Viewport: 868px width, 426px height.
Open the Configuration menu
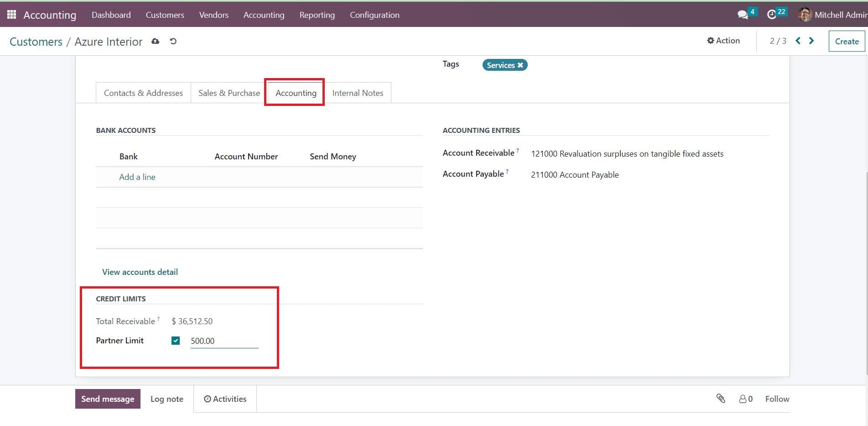374,15
